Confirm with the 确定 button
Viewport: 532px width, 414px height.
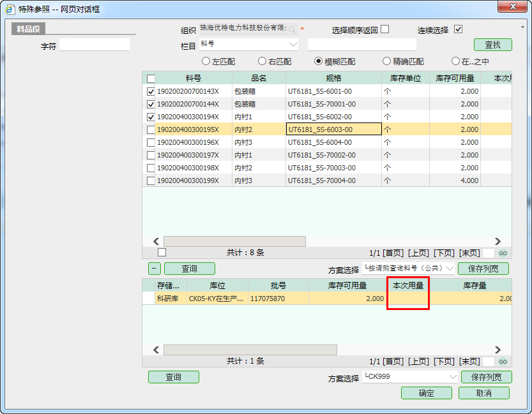426,393
